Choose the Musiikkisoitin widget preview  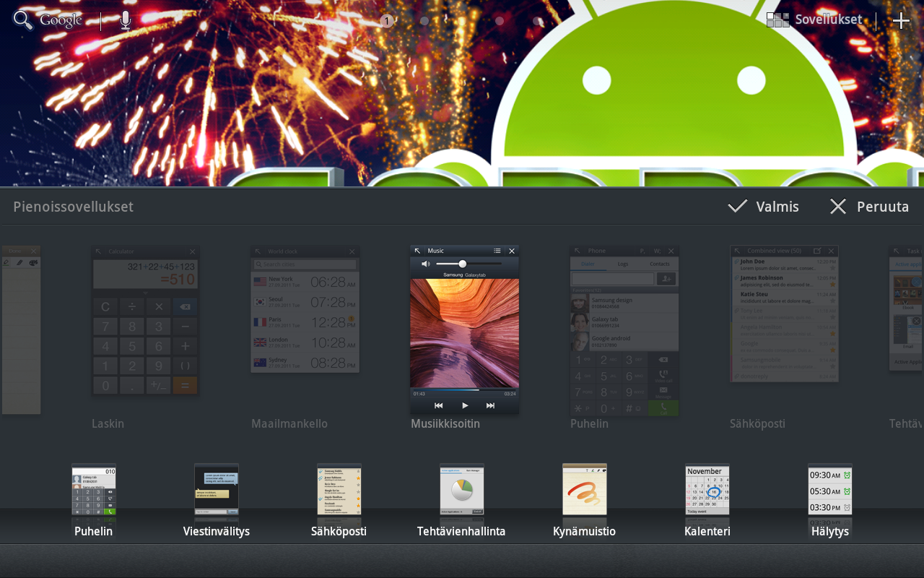[464, 329]
